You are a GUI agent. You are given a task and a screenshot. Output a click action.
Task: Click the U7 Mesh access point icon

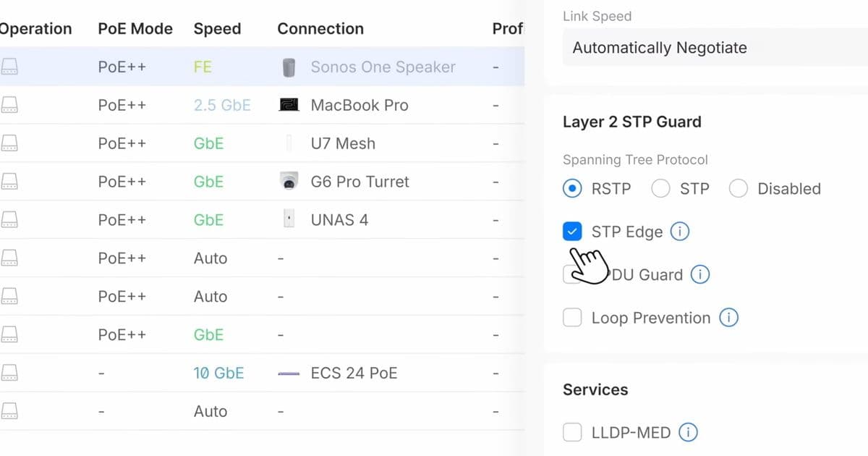[x=289, y=143]
